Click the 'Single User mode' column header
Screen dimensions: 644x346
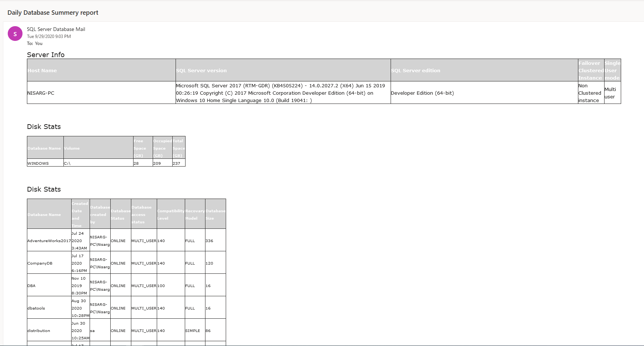(x=612, y=70)
